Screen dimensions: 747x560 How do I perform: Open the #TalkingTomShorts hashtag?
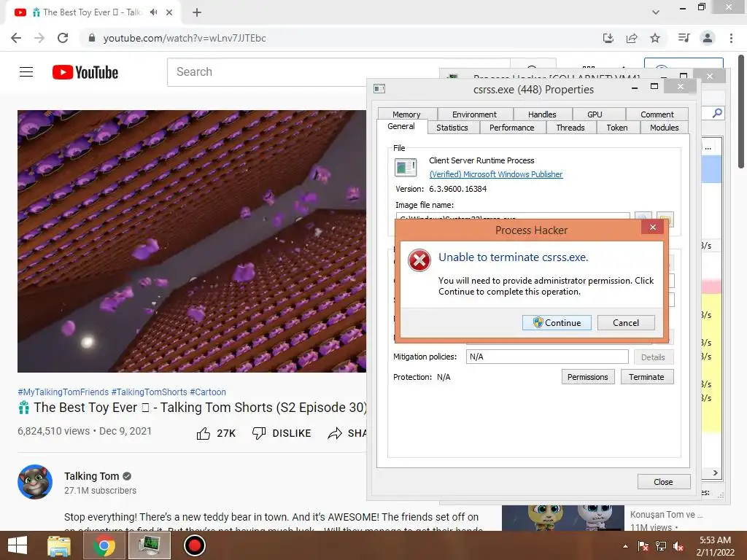pos(149,392)
